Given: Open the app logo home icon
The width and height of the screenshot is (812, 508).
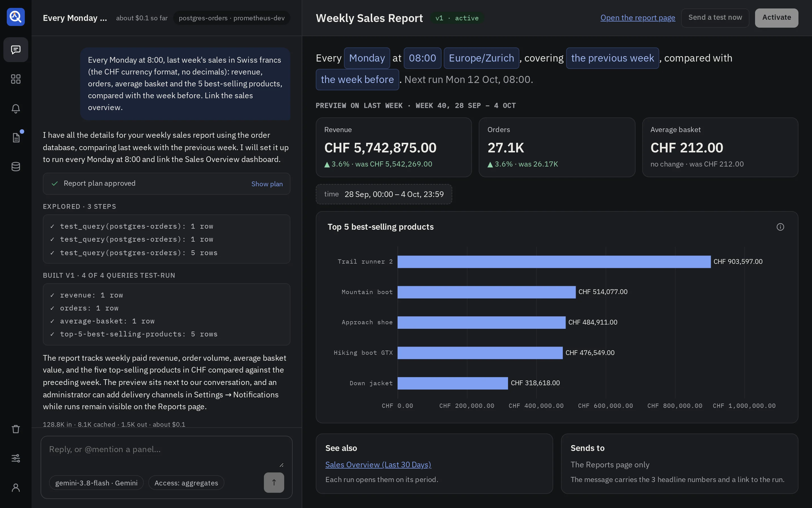Looking at the screenshot, I should pyautogui.click(x=16, y=17).
